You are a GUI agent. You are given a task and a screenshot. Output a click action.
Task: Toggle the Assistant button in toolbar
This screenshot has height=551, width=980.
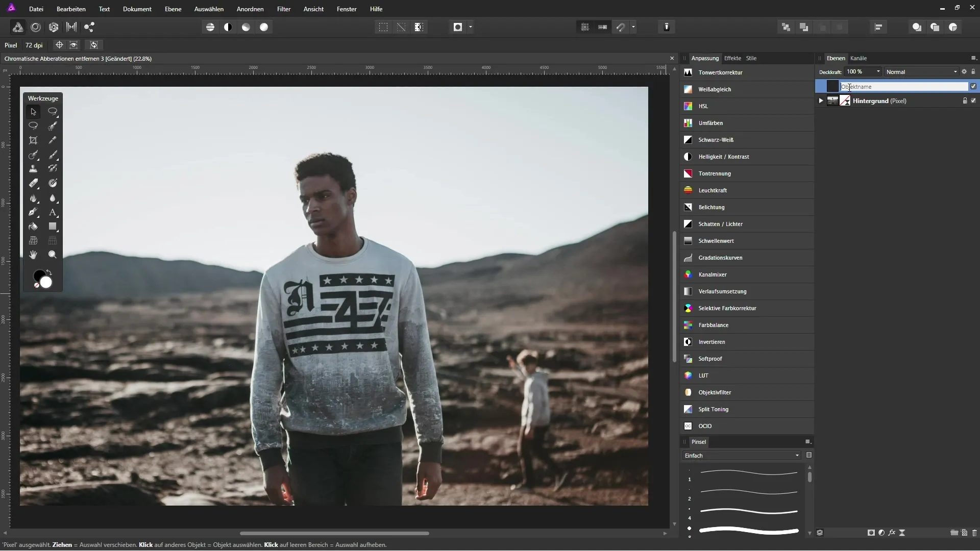coord(667,27)
